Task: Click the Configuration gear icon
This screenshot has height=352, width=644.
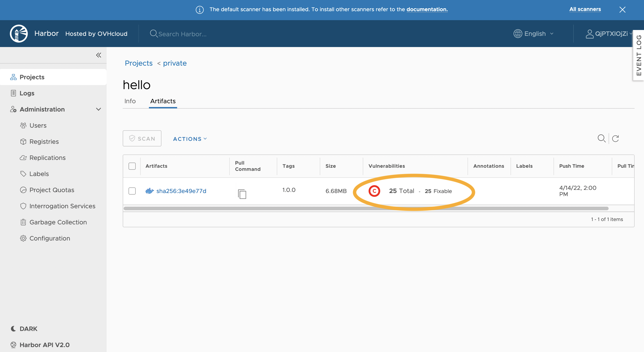Action: pyautogui.click(x=23, y=238)
